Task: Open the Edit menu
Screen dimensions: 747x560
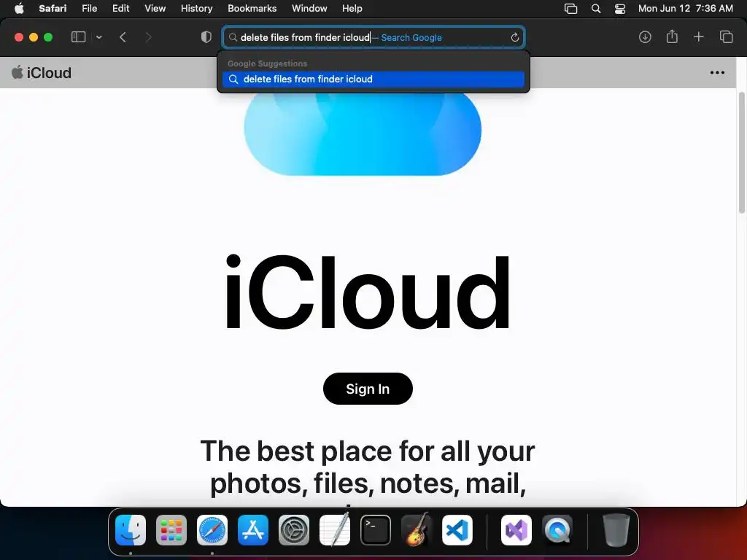Action: [x=120, y=8]
